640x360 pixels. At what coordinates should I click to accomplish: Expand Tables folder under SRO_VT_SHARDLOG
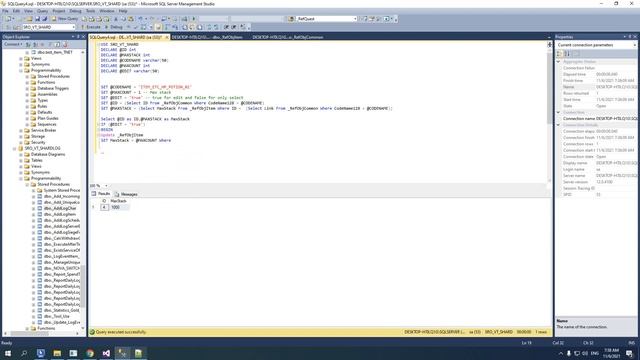21,160
